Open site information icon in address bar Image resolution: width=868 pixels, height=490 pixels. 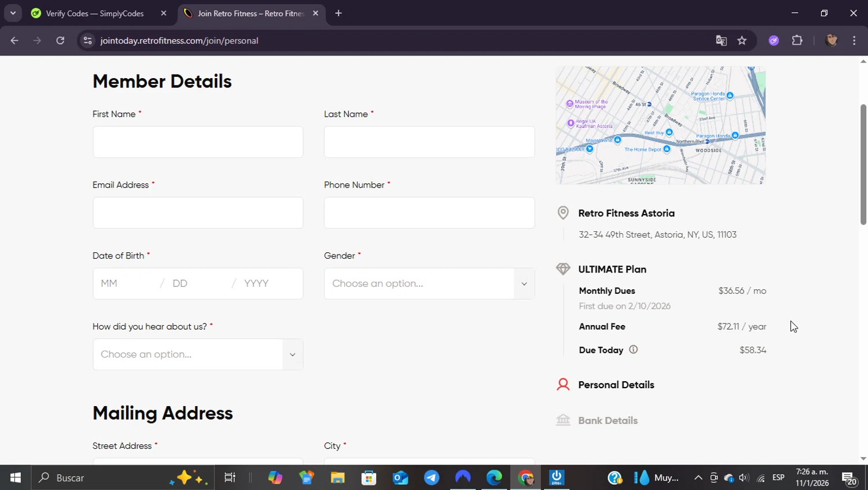click(x=87, y=40)
